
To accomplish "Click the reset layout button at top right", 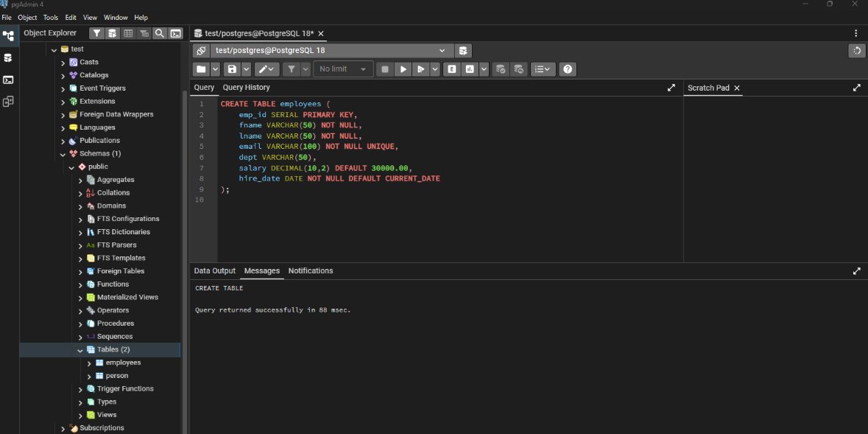I will click(x=857, y=50).
